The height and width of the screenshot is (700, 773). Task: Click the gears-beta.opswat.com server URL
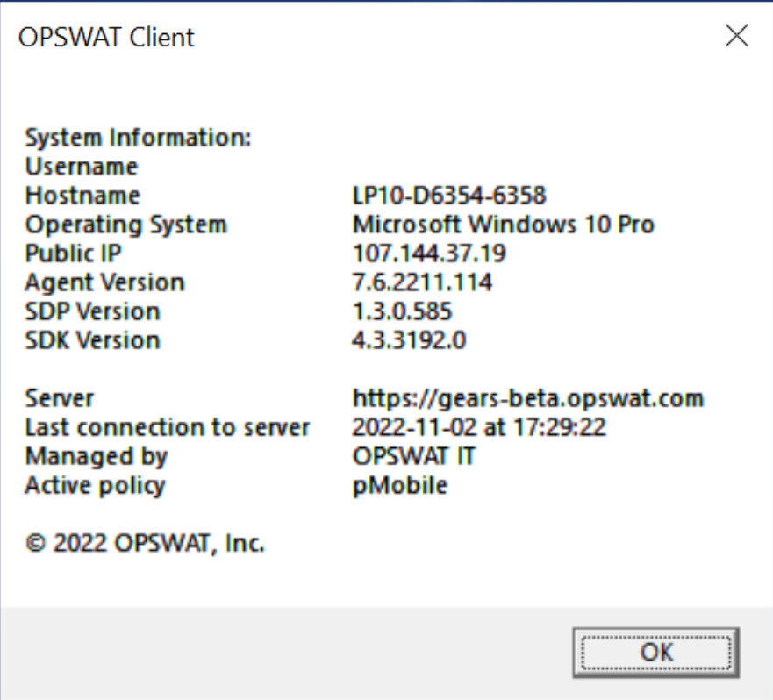click(x=528, y=398)
